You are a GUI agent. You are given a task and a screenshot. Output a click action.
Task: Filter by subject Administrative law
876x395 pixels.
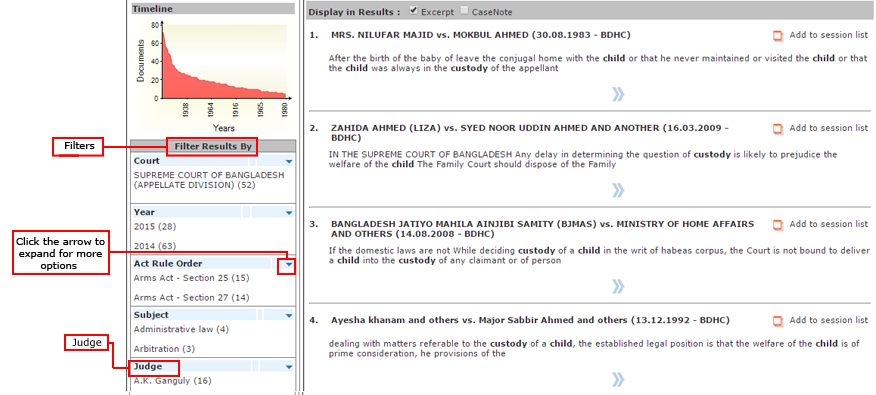click(x=181, y=329)
